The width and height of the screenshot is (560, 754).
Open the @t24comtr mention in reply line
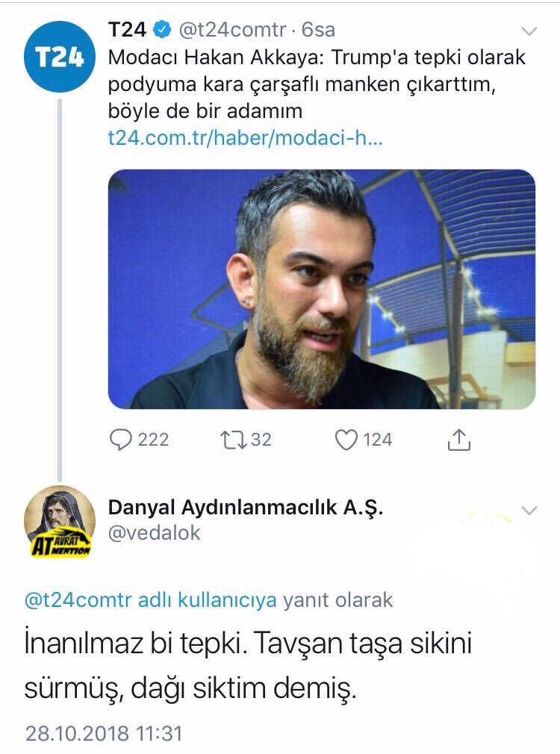click(78, 600)
